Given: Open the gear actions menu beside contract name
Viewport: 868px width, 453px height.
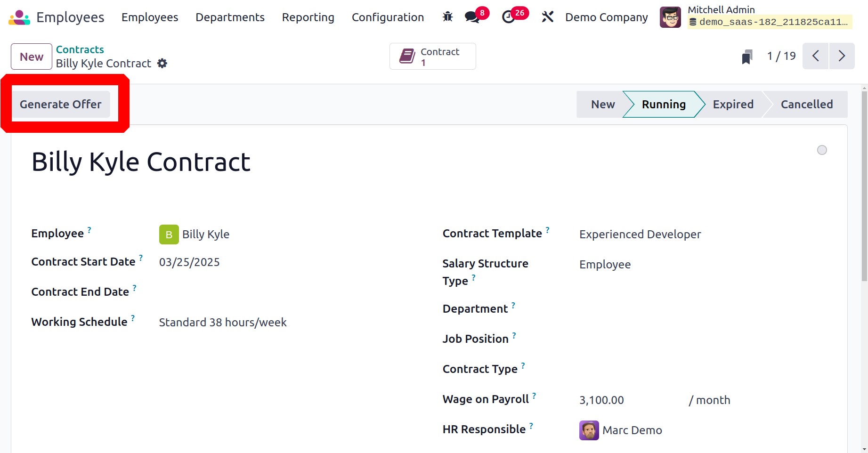Looking at the screenshot, I should (x=162, y=64).
